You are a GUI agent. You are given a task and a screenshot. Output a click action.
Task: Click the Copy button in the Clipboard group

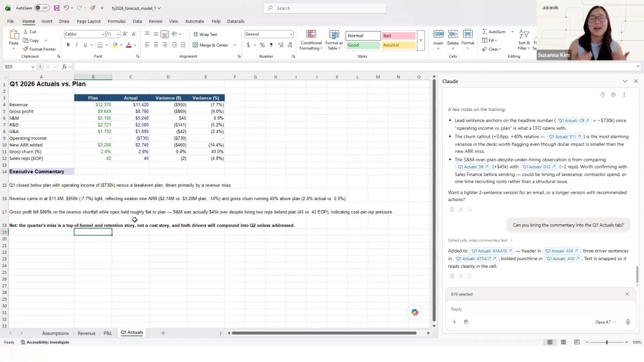pos(31,40)
